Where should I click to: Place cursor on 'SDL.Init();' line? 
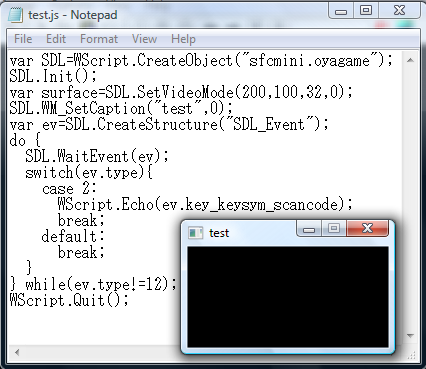pos(53,76)
